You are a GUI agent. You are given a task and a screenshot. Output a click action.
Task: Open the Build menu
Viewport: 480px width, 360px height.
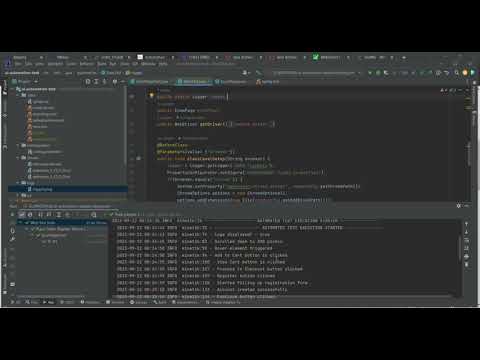[x=101, y=64]
